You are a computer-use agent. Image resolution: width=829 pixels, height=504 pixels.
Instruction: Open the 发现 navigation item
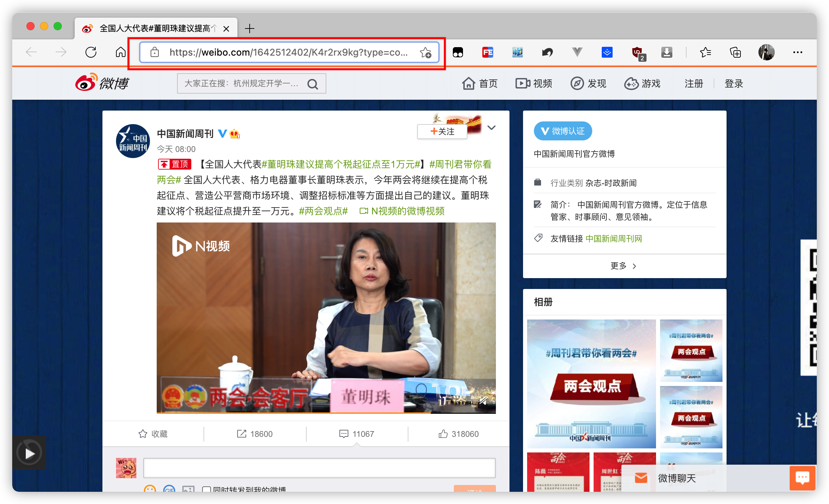pos(589,83)
